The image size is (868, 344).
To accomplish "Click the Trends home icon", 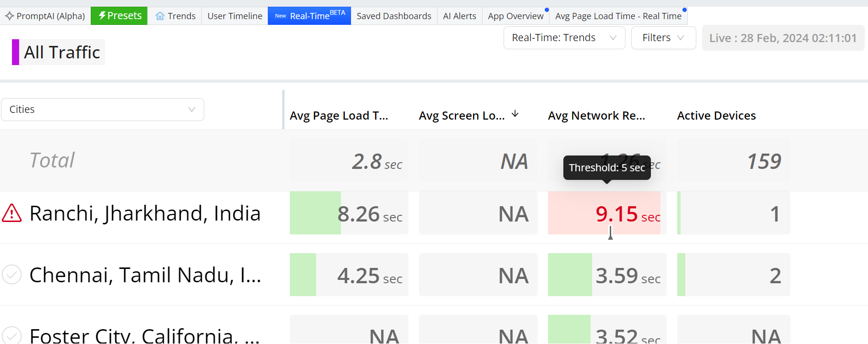I will pyautogui.click(x=160, y=16).
